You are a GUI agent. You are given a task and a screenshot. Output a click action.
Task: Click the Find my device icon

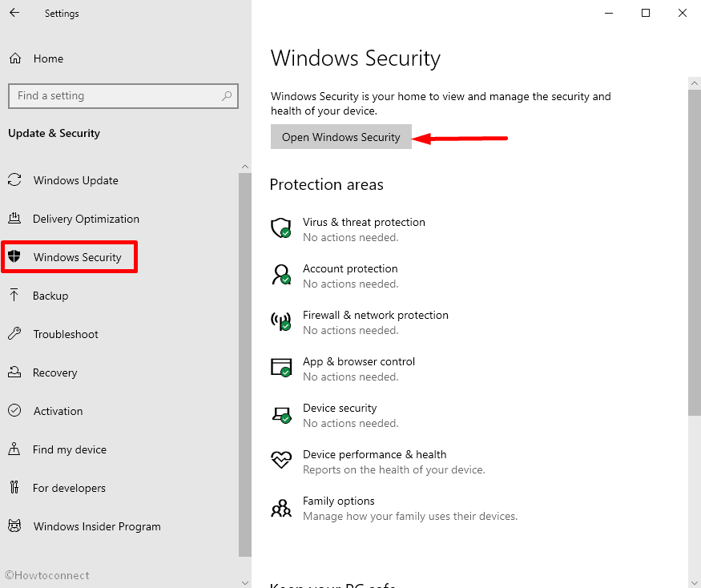pyautogui.click(x=14, y=449)
